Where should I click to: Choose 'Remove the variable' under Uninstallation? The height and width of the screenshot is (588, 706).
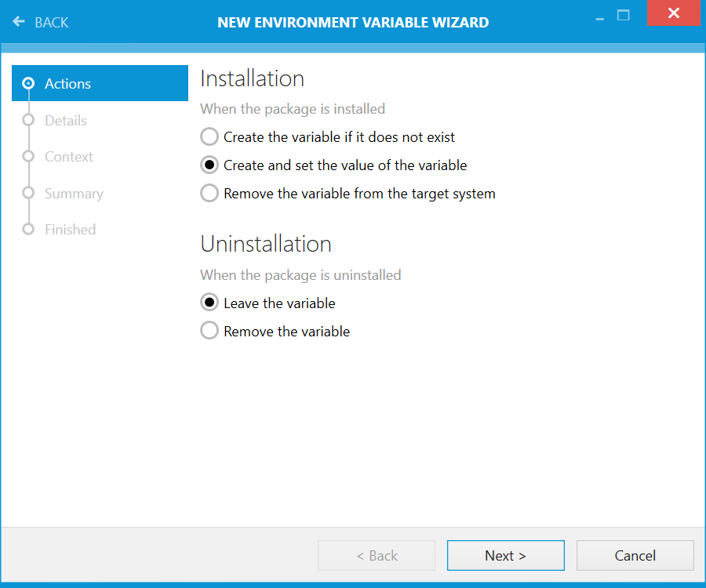209,330
